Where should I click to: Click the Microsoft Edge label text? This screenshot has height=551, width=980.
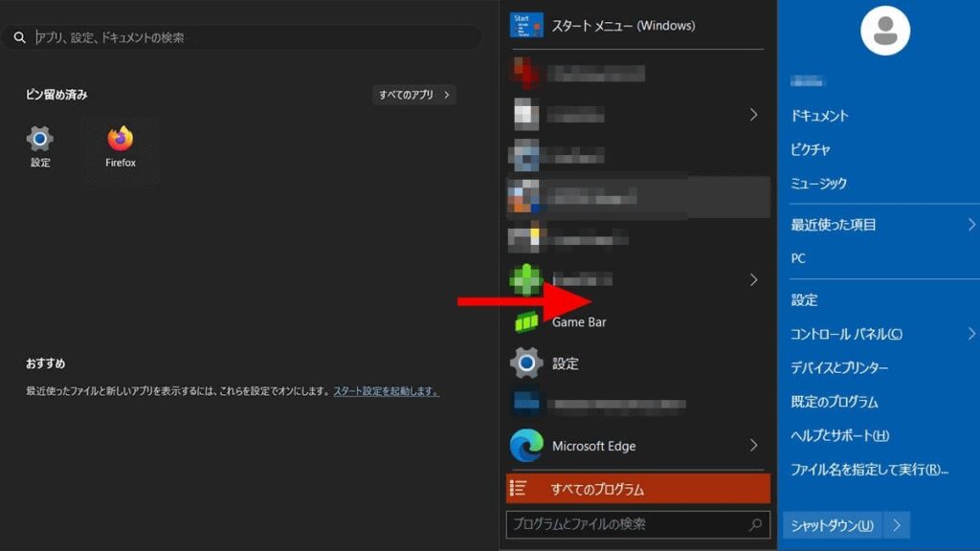[x=593, y=446]
